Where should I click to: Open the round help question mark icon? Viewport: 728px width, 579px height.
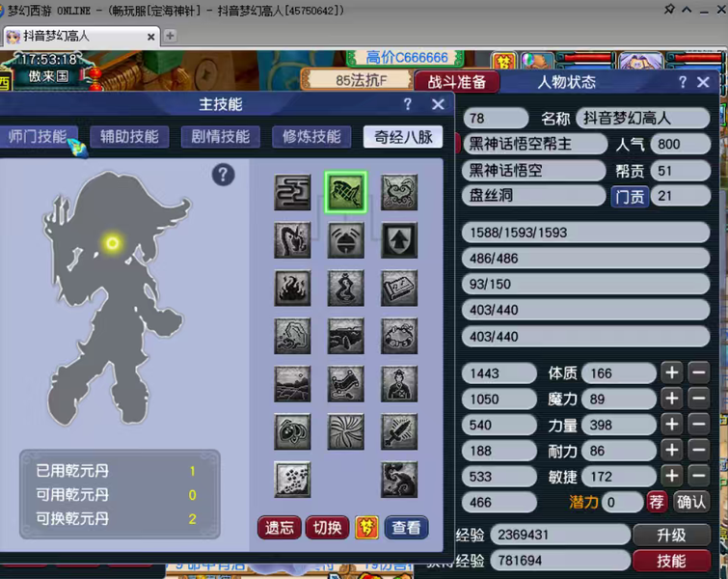click(224, 175)
